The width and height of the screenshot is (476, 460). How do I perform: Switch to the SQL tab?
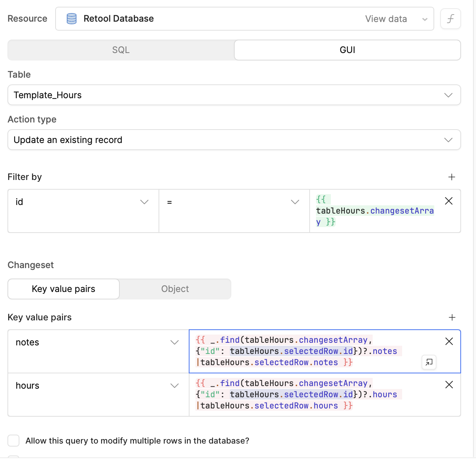(x=121, y=50)
